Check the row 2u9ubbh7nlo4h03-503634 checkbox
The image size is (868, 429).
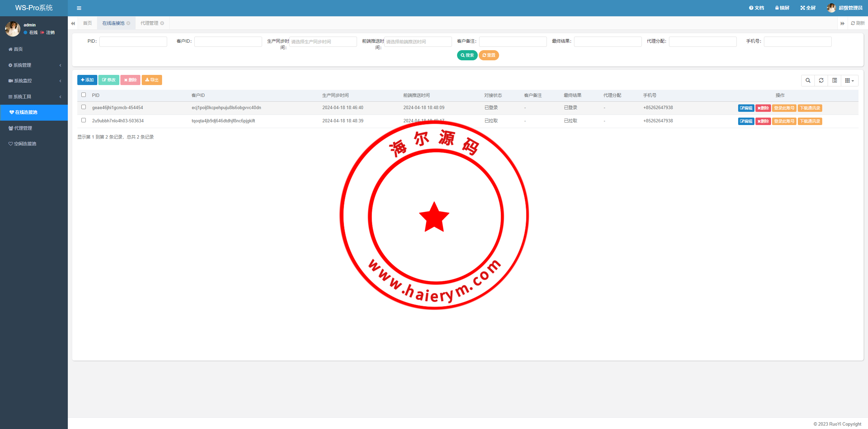click(x=84, y=120)
